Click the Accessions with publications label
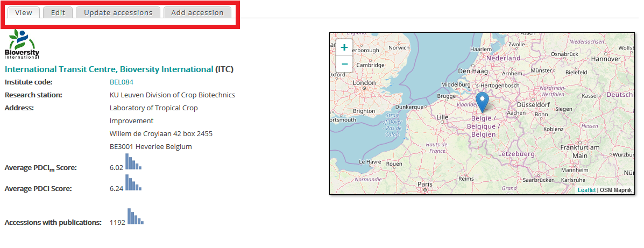 point(53,223)
